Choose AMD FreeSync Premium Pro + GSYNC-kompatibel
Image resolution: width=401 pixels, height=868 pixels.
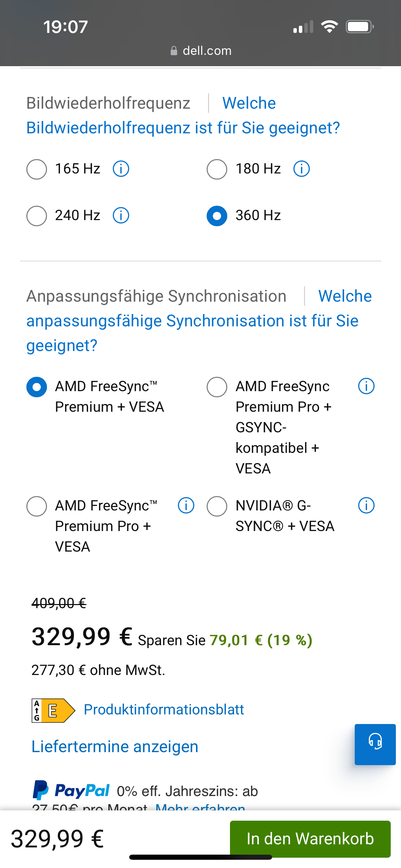coord(217,387)
